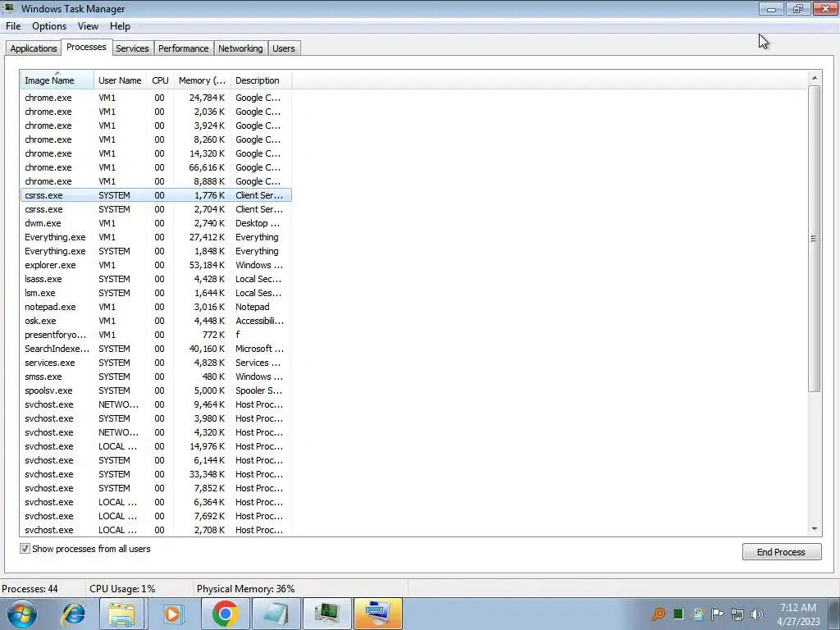Select the SearchIndexe... process row

156,348
